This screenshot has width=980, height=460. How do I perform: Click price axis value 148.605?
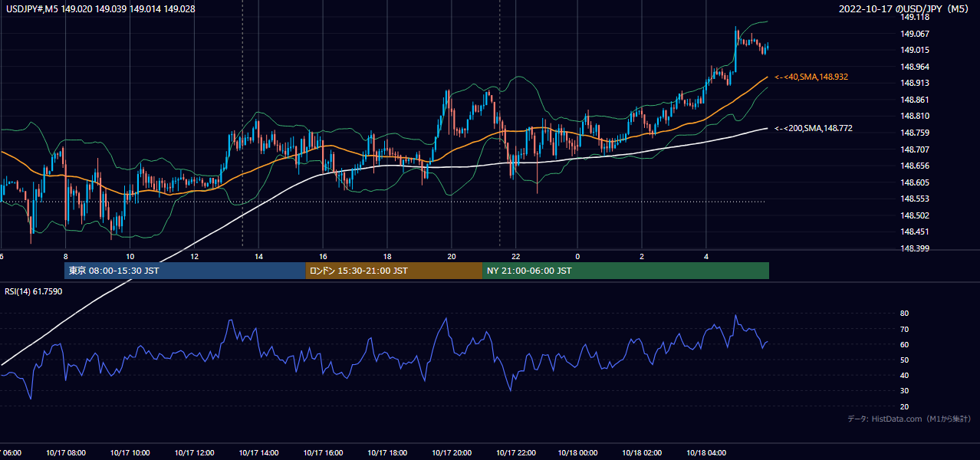click(915, 182)
